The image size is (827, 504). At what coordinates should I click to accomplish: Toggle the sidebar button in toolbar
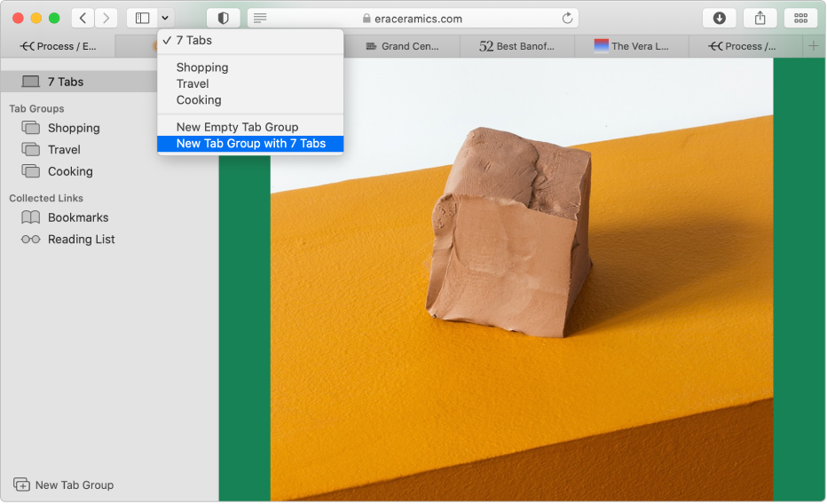(142, 19)
